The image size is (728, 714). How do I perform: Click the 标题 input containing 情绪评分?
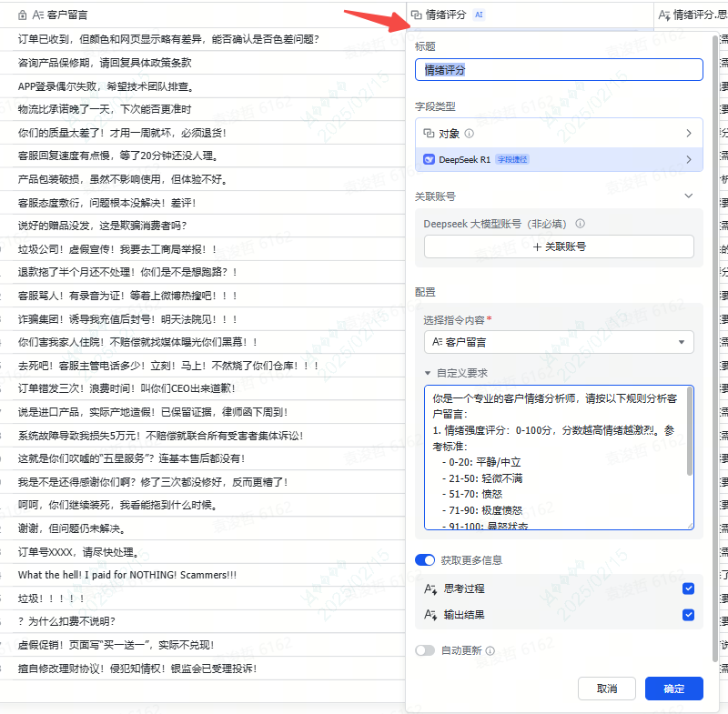pyautogui.click(x=559, y=70)
